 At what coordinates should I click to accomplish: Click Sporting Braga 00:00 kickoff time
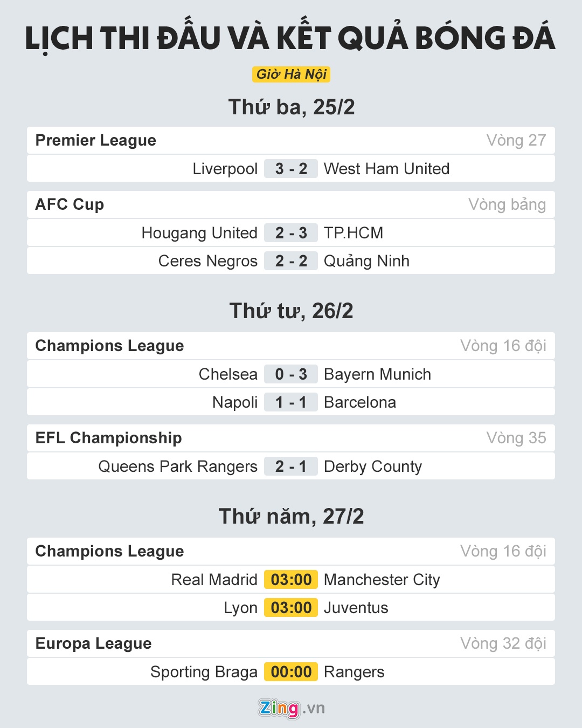(x=291, y=672)
